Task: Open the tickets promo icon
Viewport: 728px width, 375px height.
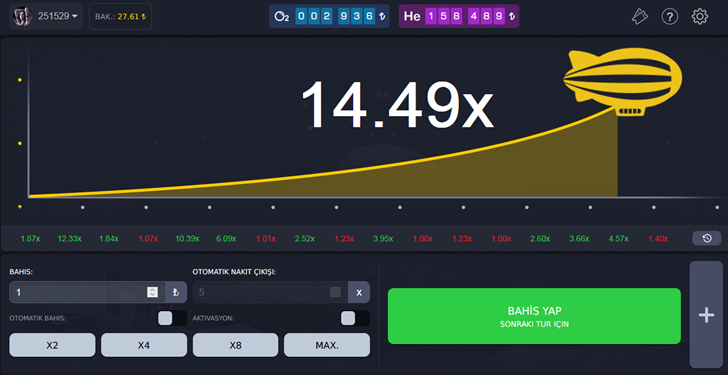Action: (x=640, y=17)
